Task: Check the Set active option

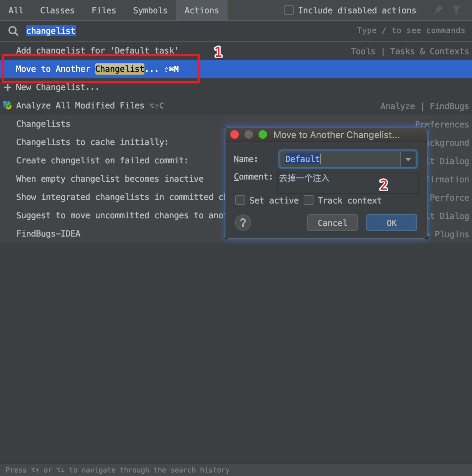Action: point(240,200)
